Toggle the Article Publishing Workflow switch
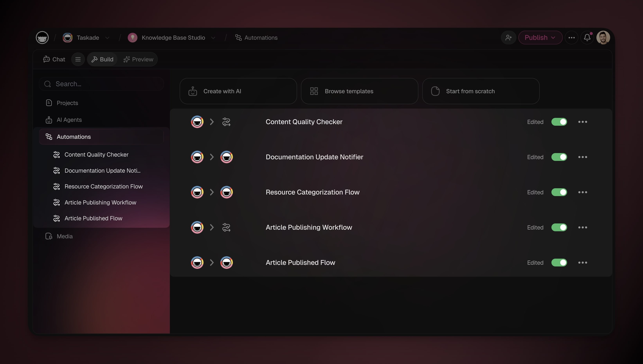Screen dimensions: 643x364 tap(559, 227)
